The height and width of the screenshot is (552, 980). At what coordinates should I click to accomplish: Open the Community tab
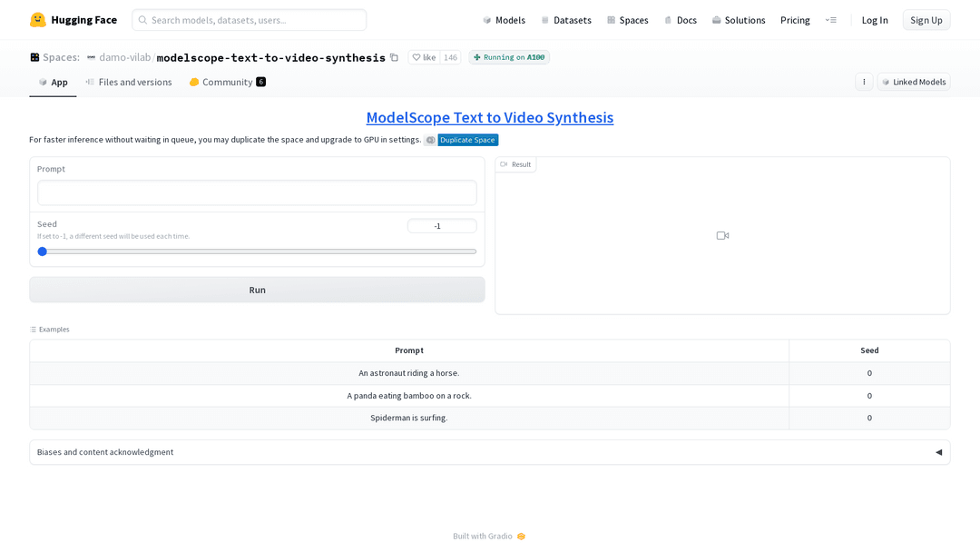tap(228, 82)
